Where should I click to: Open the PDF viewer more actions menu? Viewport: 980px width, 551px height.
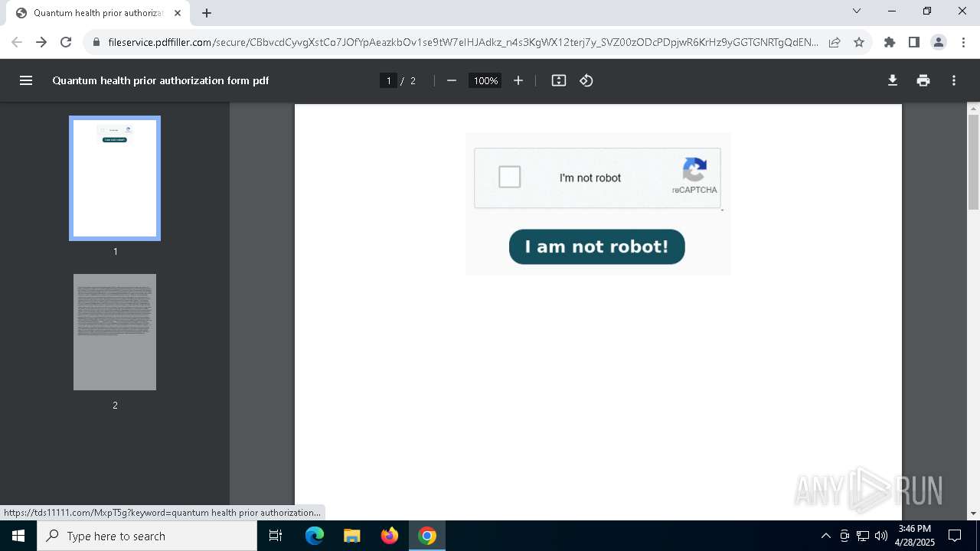pyautogui.click(x=954, y=80)
